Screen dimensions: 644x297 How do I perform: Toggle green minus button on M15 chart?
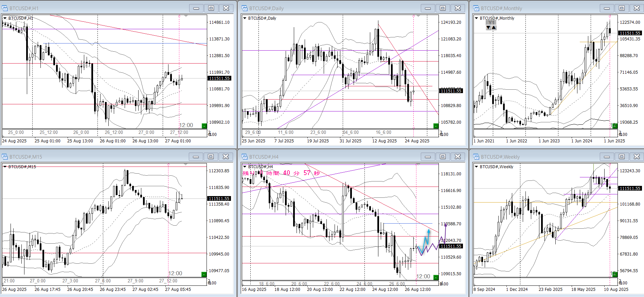(x=204, y=274)
